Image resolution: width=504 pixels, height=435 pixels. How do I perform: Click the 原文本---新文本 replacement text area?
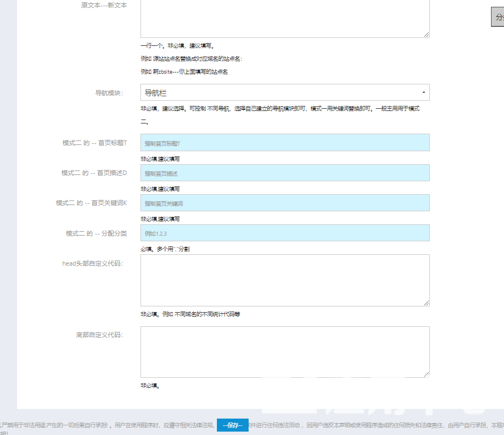[285, 17]
